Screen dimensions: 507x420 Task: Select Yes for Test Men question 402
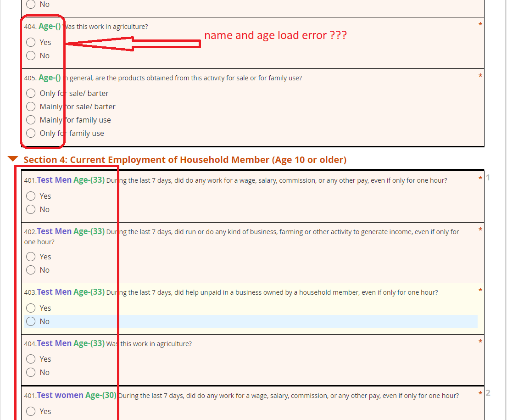(31, 256)
